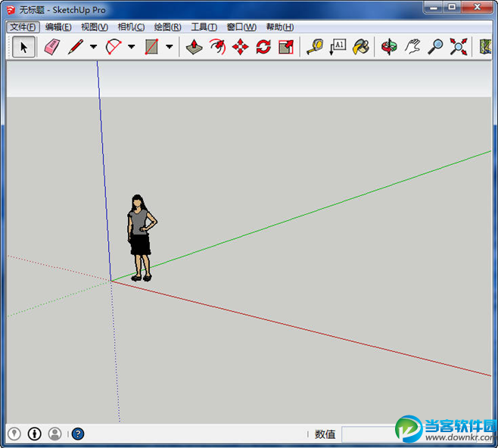498x448 pixels.
Task: Click the 数值 measurements input box
Action: pyautogui.click(x=367, y=434)
